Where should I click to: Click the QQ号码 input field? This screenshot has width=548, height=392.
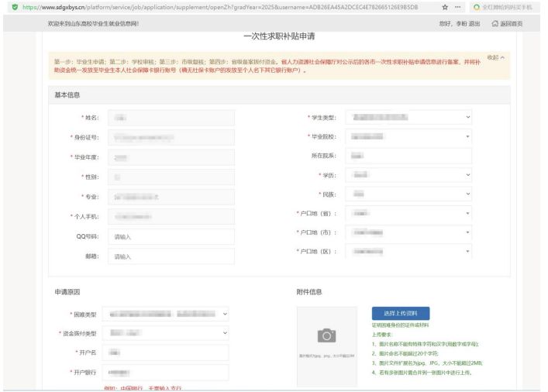(x=171, y=236)
